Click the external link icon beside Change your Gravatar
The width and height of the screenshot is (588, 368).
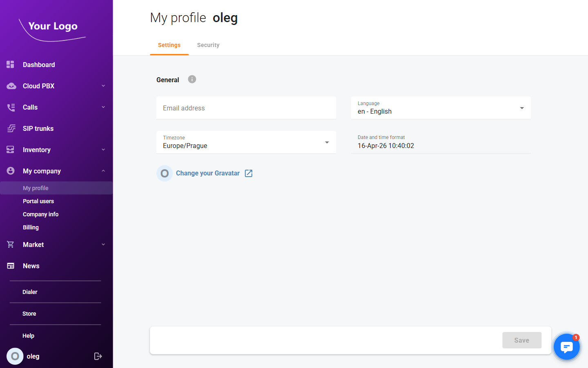coord(249,173)
